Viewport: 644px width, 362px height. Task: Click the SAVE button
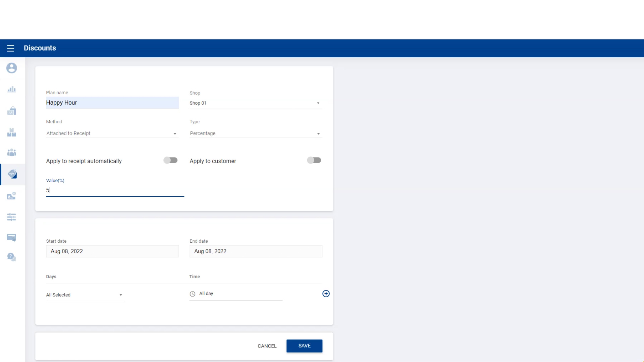[304, 346]
